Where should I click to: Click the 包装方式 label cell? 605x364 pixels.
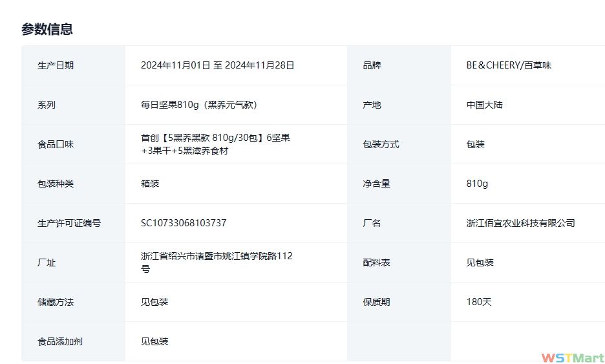381,144
